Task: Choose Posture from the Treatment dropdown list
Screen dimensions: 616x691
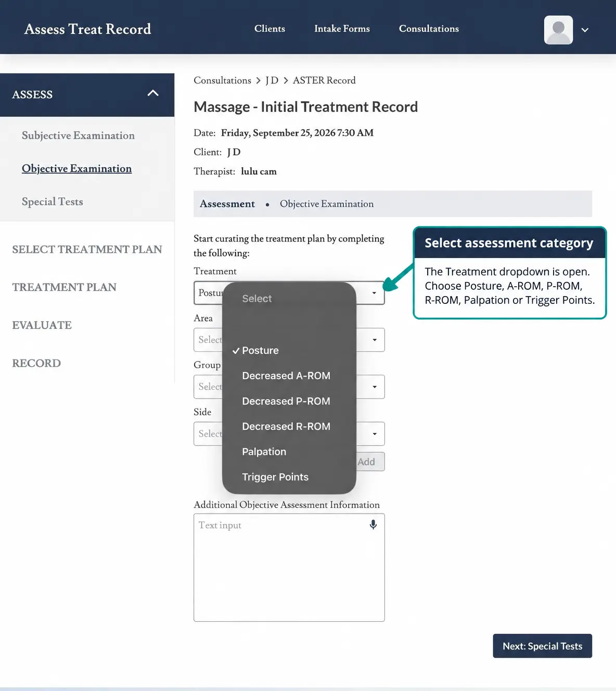Action: pos(260,351)
